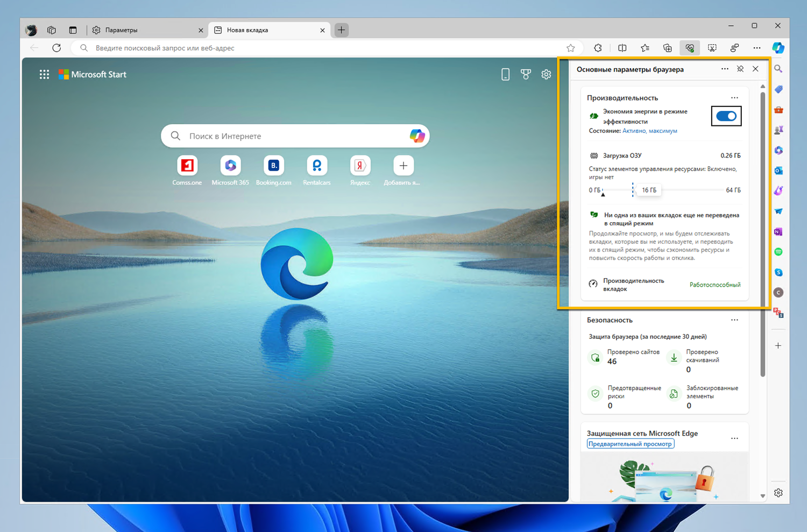Open the user profile avatar
The width and height of the screenshot is (807, 532).
pyautogui.click(x=32, y=30)
